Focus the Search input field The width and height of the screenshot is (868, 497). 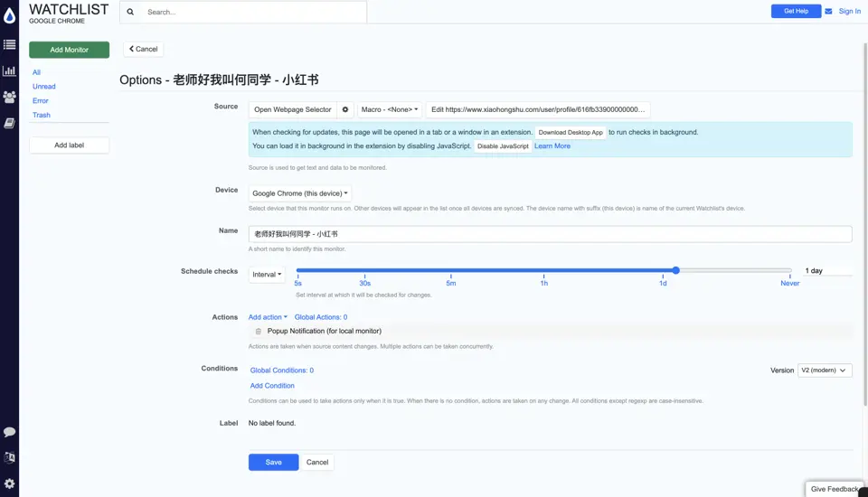pyautogui.click(x=254, y=12)
